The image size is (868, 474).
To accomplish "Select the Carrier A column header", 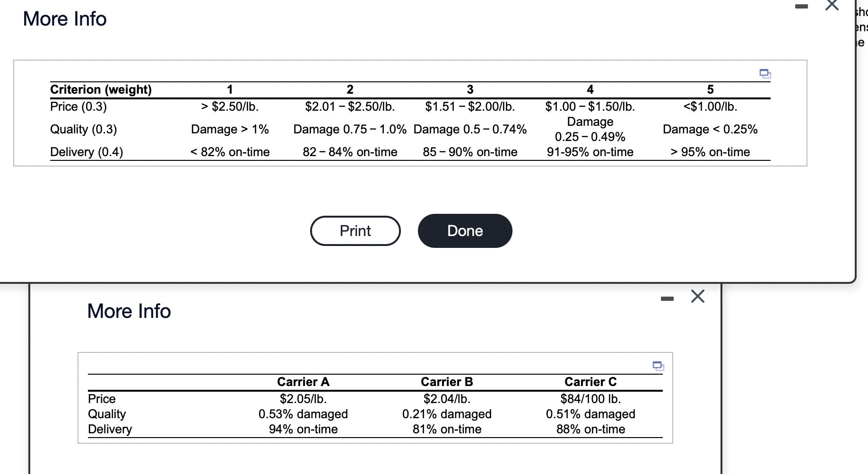I will pos(303,382).
